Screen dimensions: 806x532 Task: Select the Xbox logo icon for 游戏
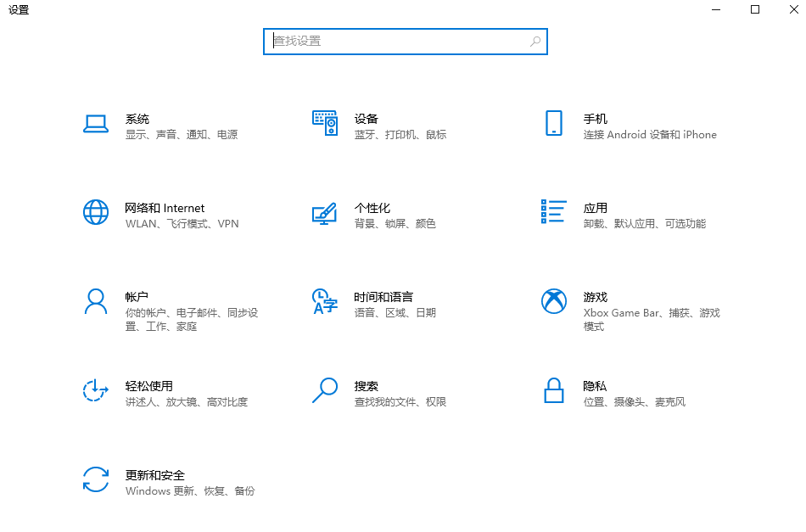[x=553, y=301]
